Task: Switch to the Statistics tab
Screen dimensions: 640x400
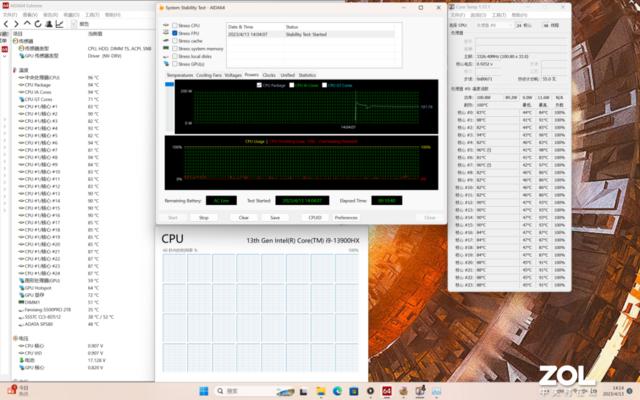Action: 307,75
